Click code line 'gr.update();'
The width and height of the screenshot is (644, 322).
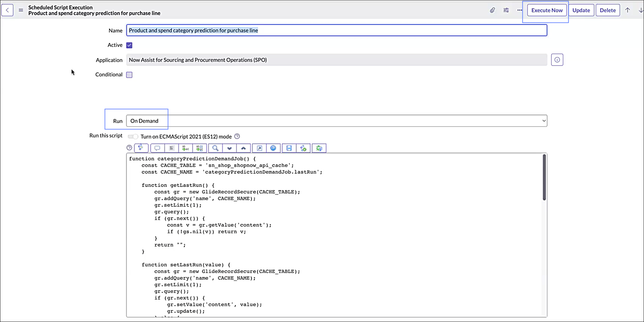tap(186, 311)
